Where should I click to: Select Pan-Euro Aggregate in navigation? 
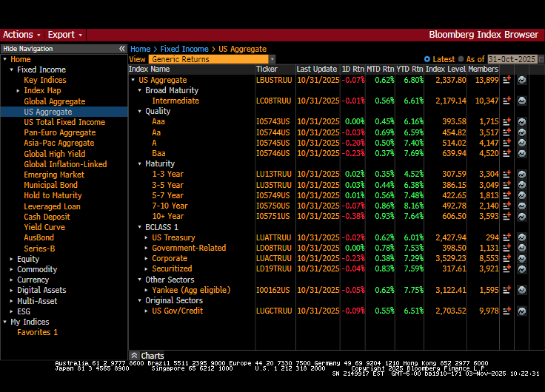[60, 132]
